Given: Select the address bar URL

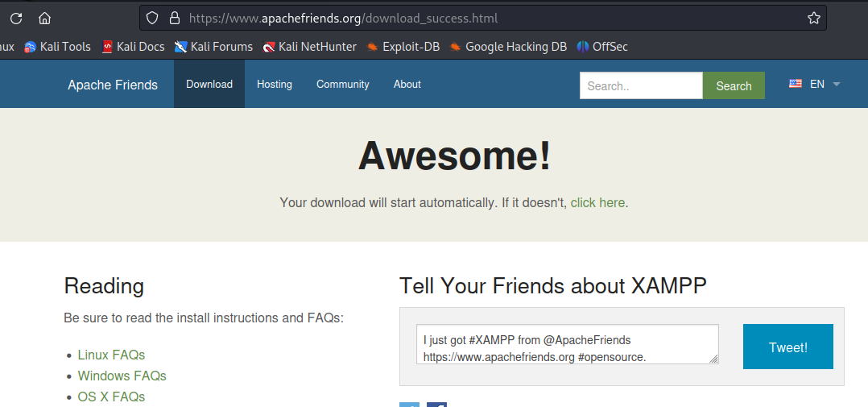Looking at the screenshot, I should click(x=343, y=19).
